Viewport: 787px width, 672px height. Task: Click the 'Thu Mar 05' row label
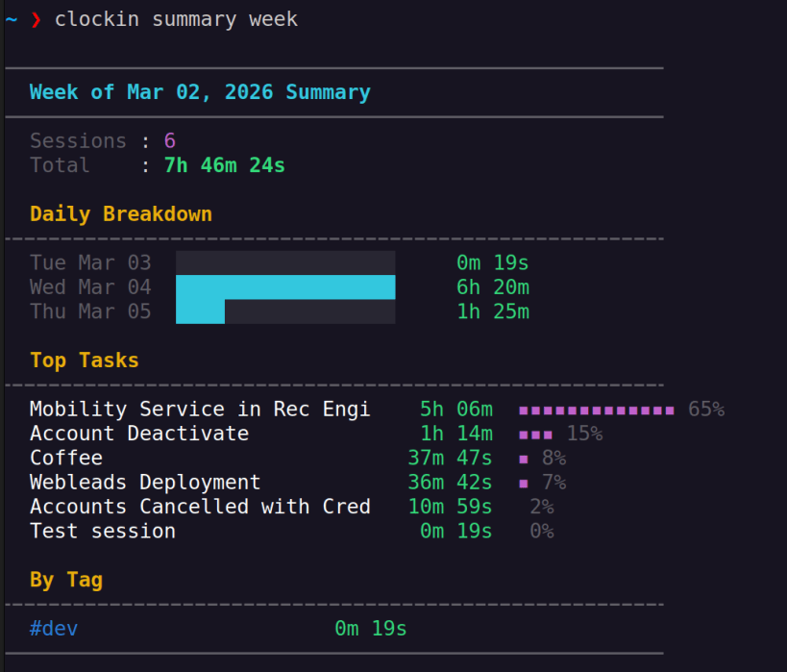coord(90,311)
